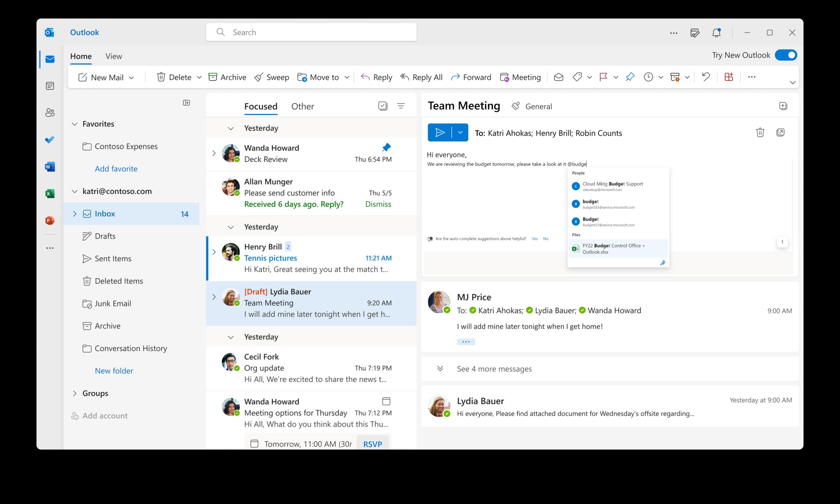Categorize with the tag icon
Viewport: 840px width, 504px height.
[577, 77]
